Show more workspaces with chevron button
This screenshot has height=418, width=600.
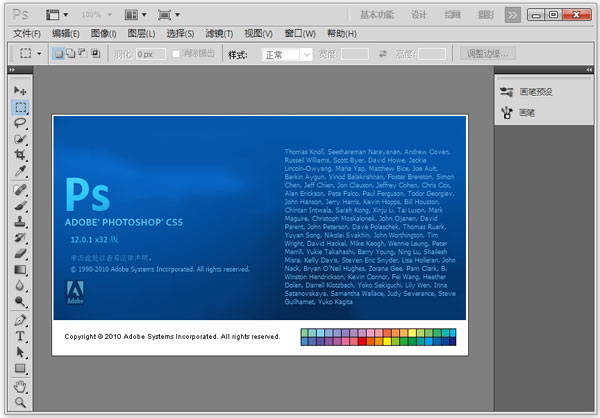pos(512,15)
